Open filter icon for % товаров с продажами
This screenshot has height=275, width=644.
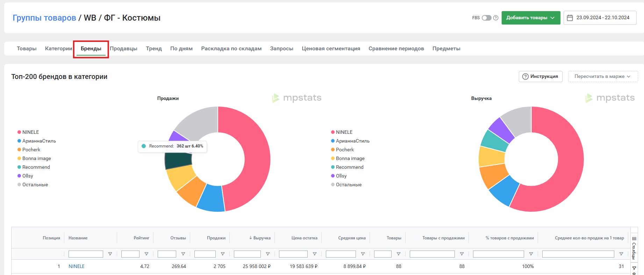(x=531, y=254)
